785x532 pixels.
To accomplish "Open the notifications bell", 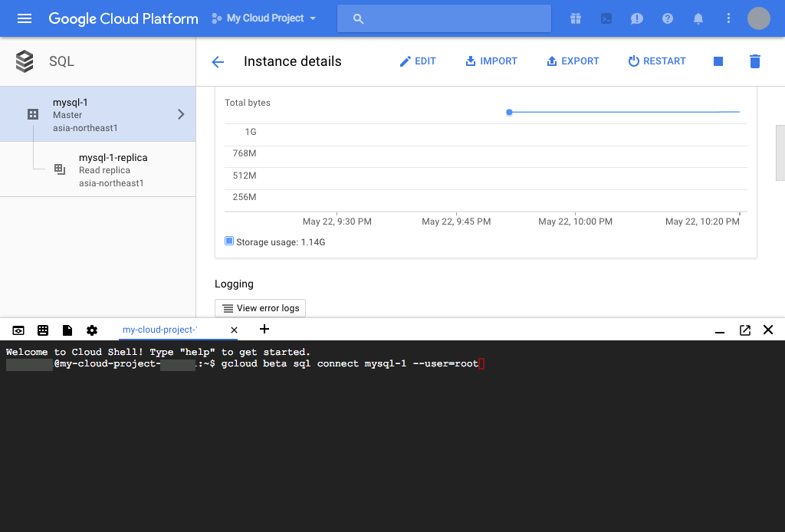I will pyautogui.click(x=698, y=18).
